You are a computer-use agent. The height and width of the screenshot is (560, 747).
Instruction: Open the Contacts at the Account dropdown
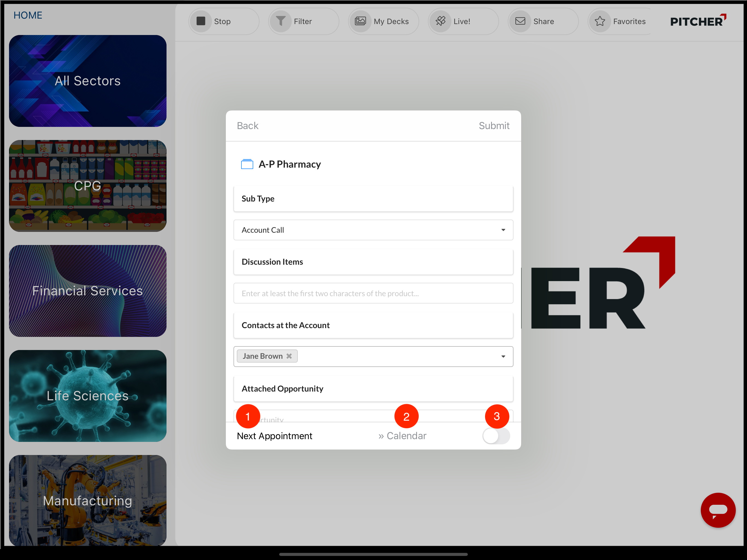(503, 356)
